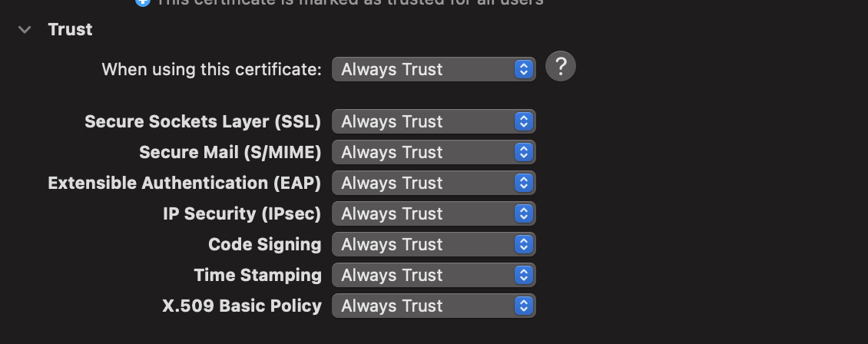The height and width of the screenshot is (344, 868).
Task: Click the blue arrows on the Extensible Authentication popup
Action: (x=524, y=183)
